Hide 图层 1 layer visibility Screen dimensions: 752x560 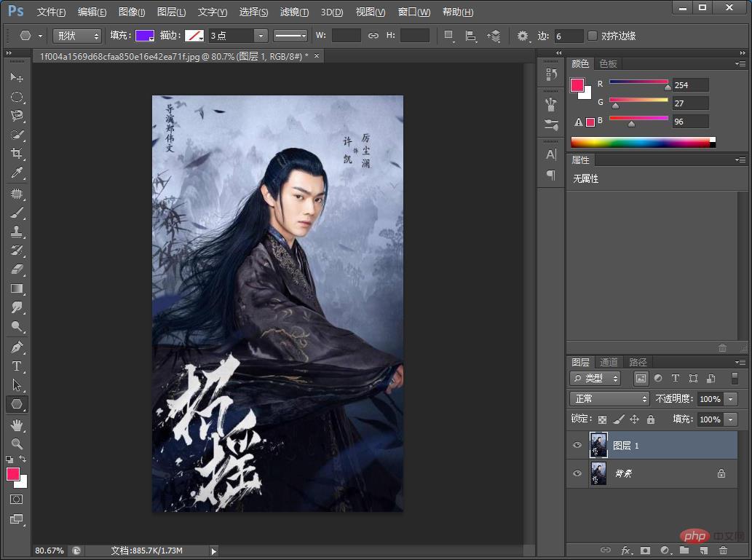pos(577,446)
